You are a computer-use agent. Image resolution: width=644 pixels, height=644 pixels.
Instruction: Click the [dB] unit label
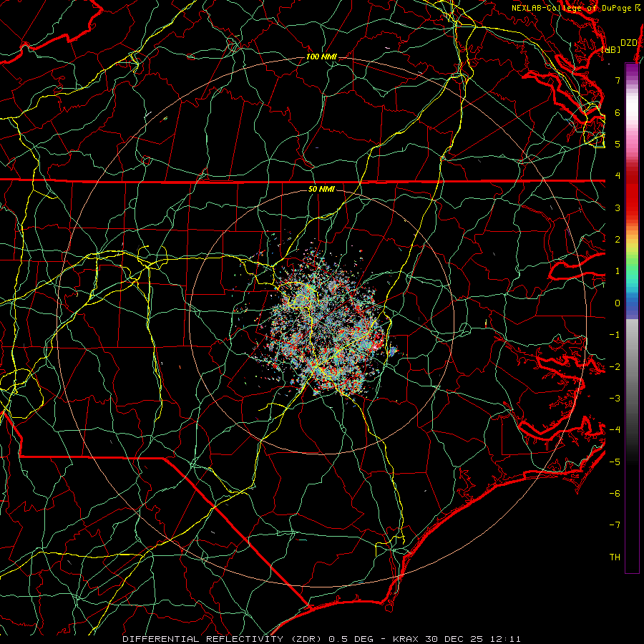click(x=611, y=49)
